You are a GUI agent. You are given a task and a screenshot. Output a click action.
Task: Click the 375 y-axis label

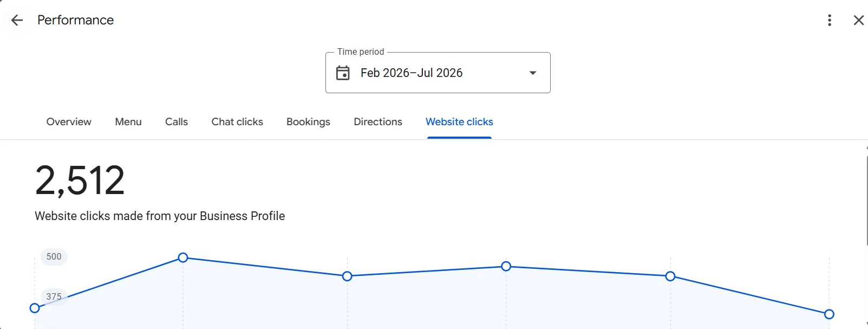click(x=54, y=296)
